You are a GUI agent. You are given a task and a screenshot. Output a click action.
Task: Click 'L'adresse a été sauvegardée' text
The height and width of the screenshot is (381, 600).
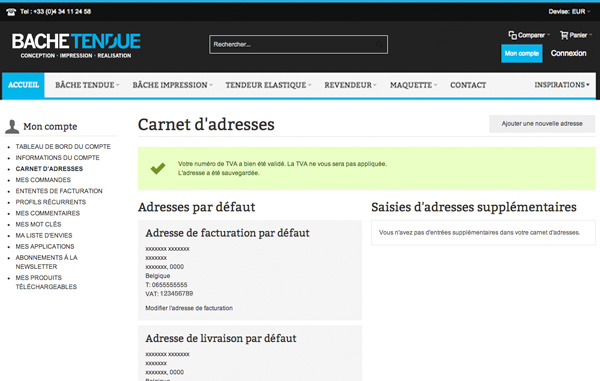218,173
